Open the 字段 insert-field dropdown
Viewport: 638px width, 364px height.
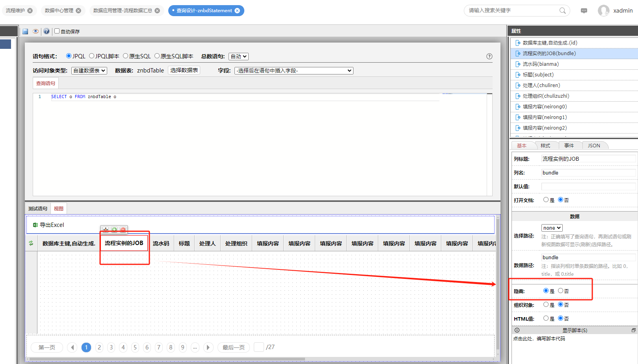pyautogui.click(x=294, y=71)
